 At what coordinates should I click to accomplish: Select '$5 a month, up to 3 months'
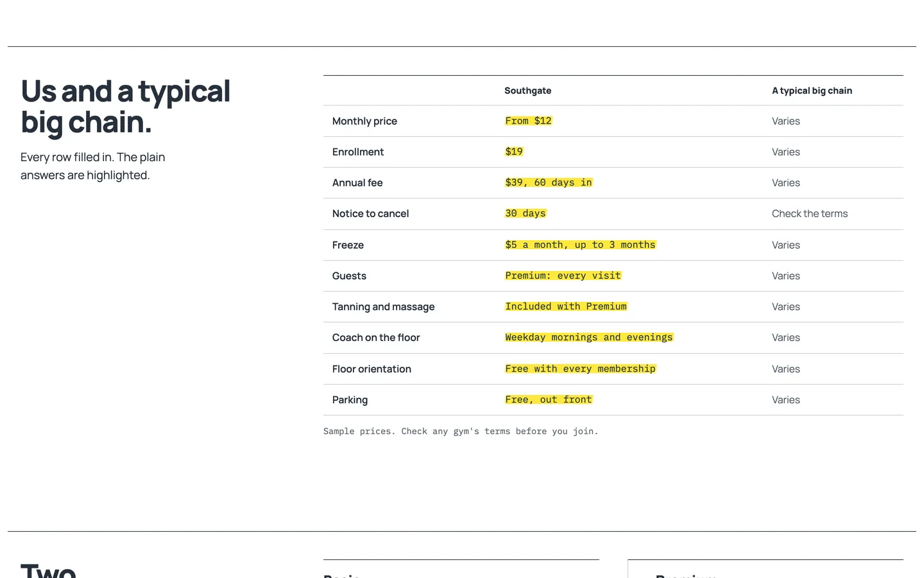[x=580, y=245]
